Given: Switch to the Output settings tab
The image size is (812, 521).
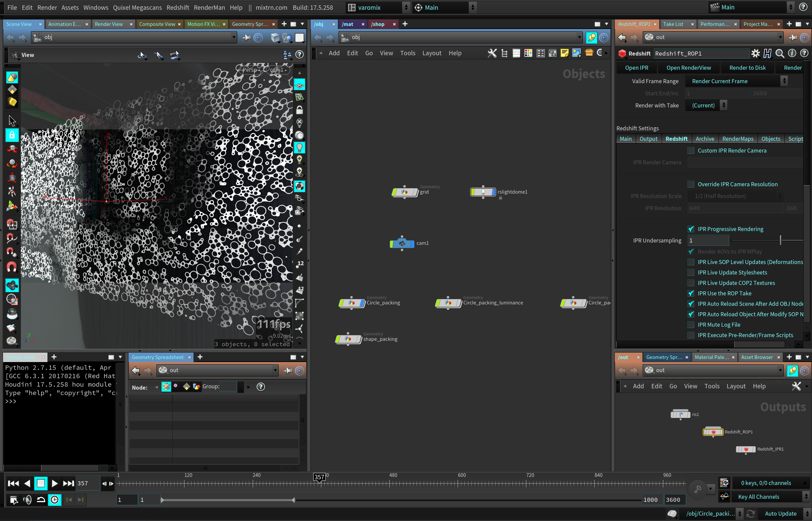Looking at the screenshot, I should (648, 139).
